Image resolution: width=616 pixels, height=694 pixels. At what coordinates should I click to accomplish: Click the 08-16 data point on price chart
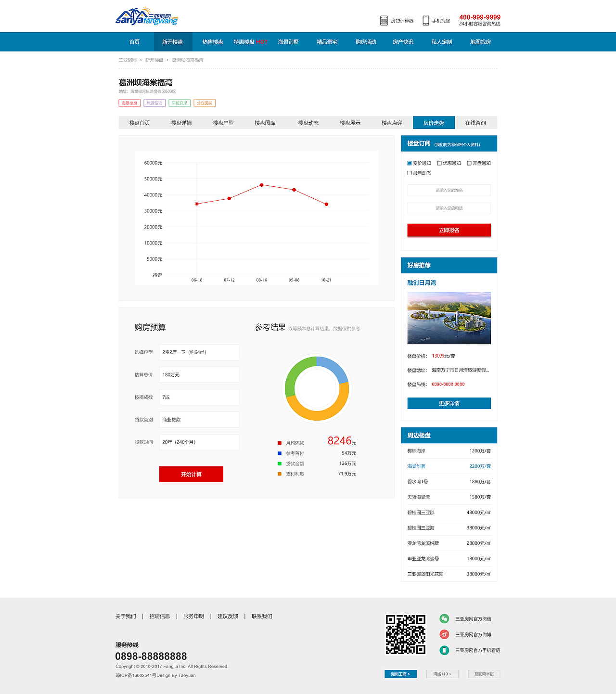[x=262, y=185]
